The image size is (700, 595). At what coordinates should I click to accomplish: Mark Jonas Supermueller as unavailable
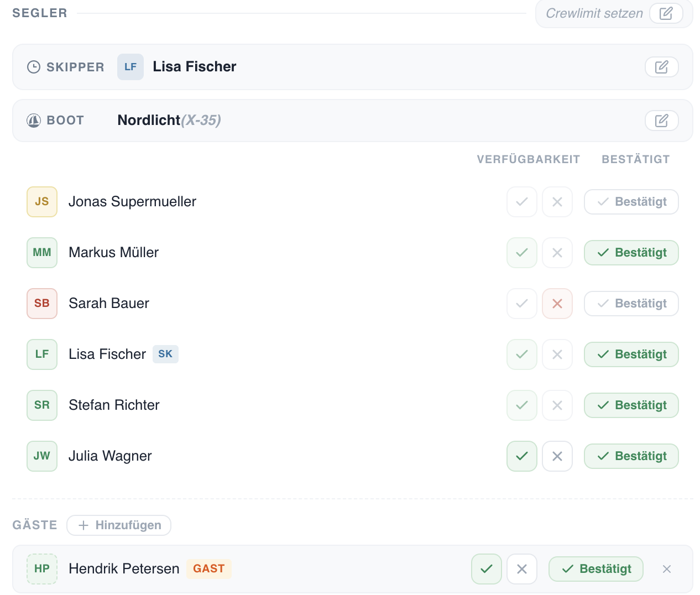click(x=557, y=202)
